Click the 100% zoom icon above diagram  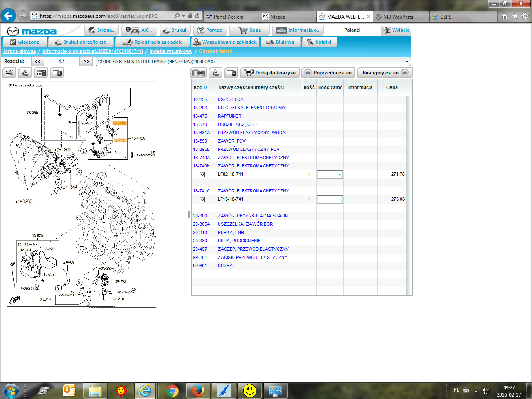pos(41,73)
